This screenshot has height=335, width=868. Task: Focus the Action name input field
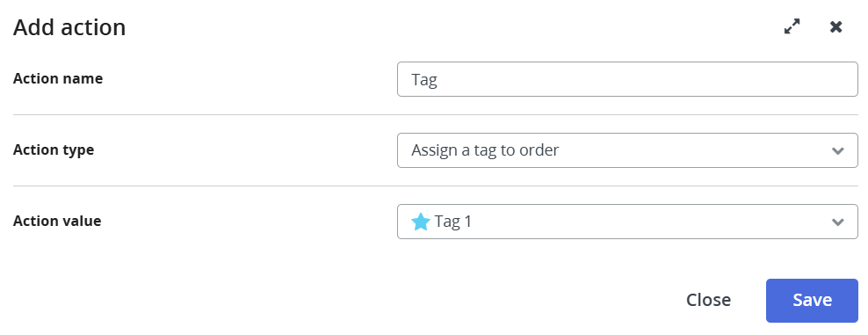coord(627,79)
